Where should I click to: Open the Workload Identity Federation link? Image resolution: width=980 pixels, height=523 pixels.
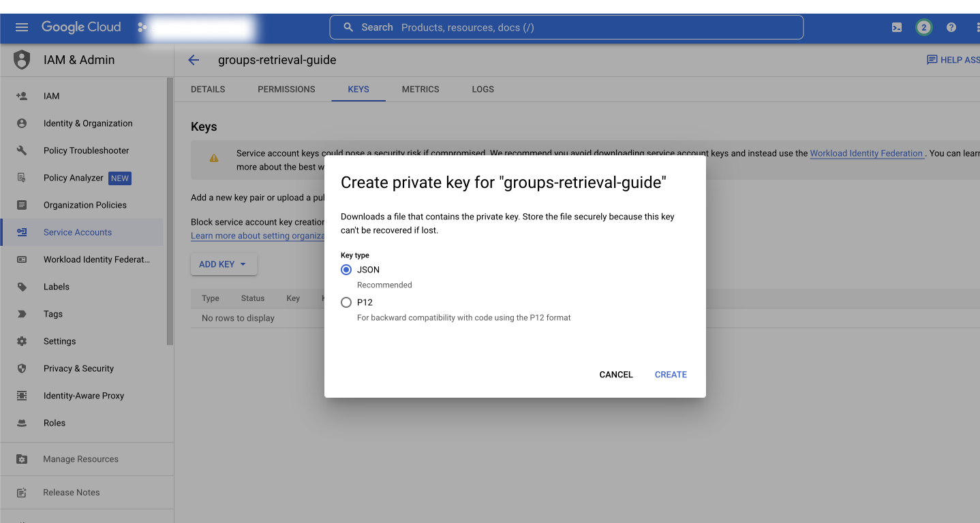[866, 153]
